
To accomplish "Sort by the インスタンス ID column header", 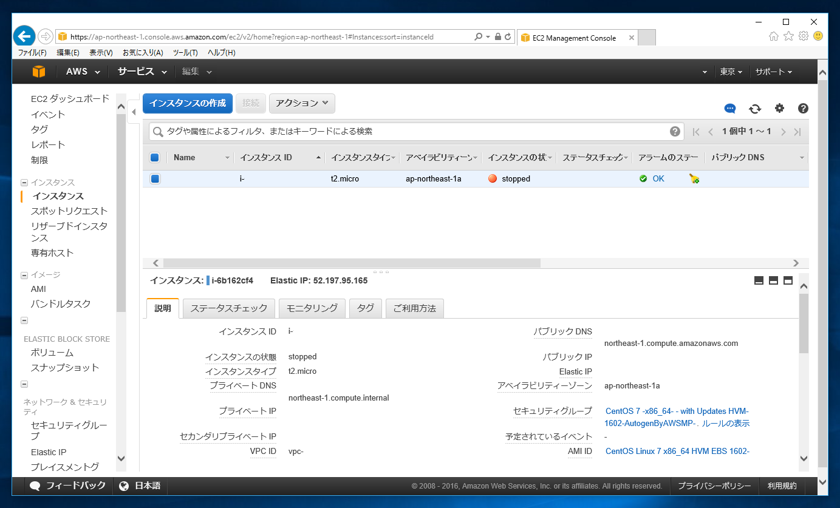I will tap(266, 158).
